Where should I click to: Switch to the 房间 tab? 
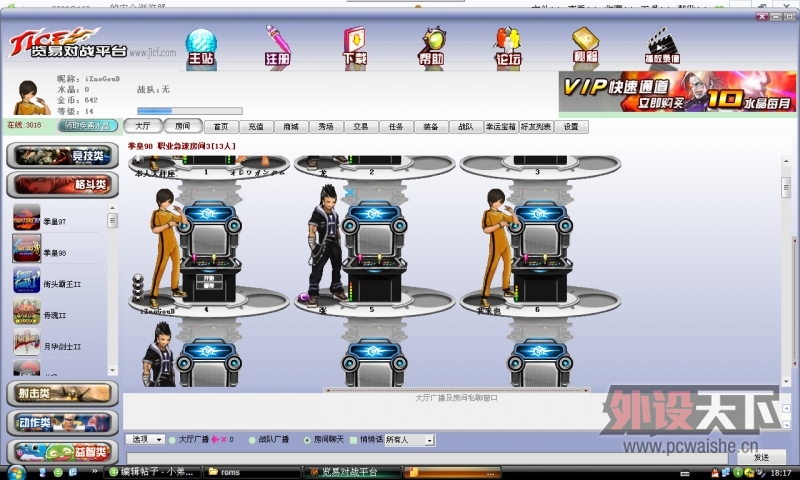182,126
